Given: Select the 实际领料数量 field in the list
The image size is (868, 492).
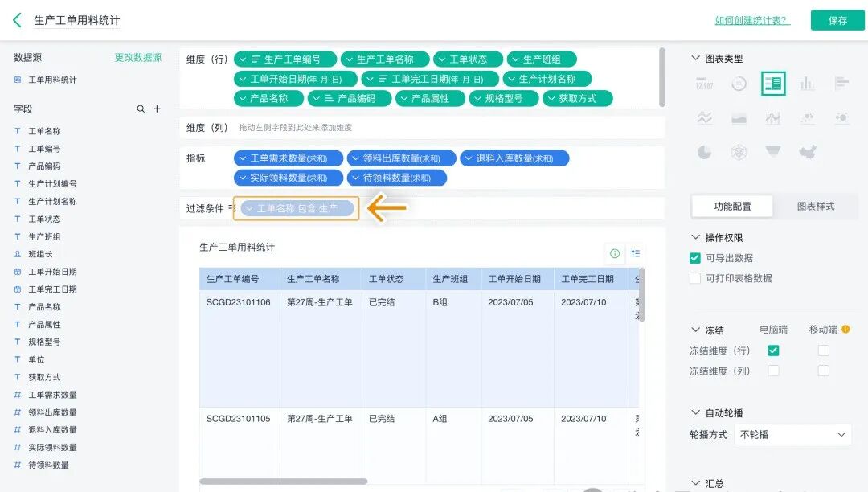Looking at the screenshot, I should (x=52, y=447).
